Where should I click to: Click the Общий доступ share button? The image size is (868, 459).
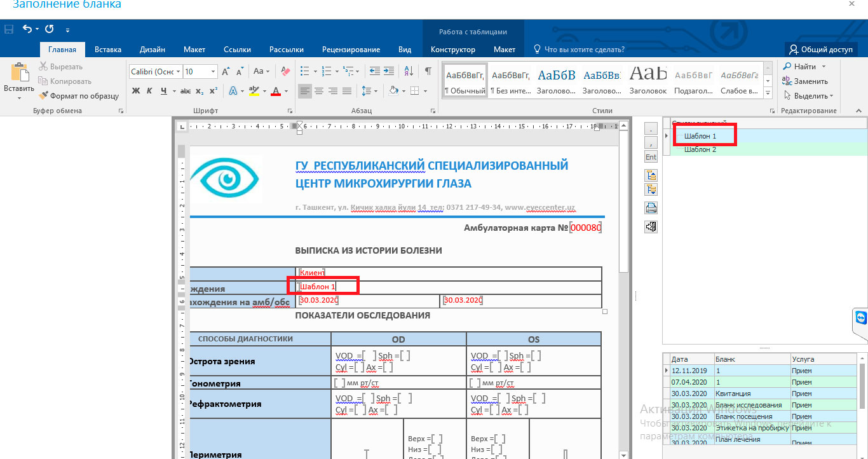(822, 50)
